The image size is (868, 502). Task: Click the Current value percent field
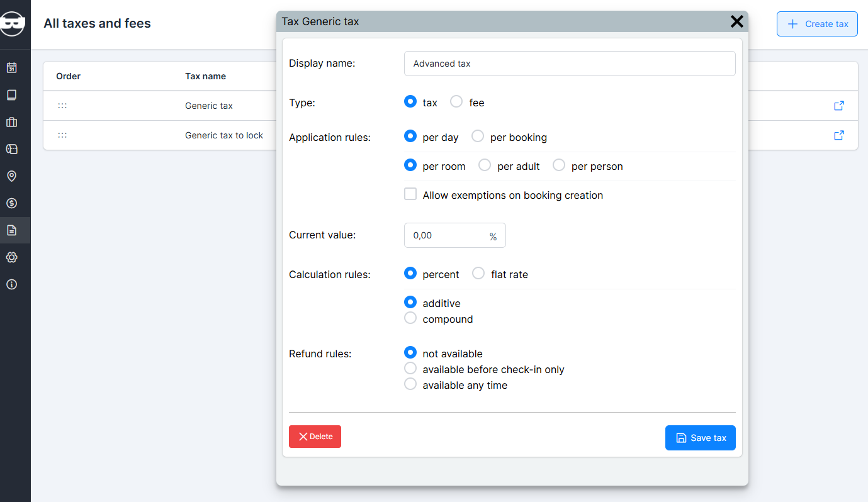tap(447, 235)
